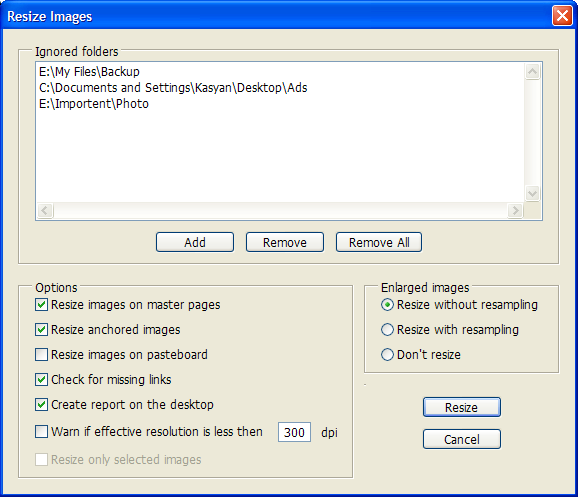This screenshot has height=497, width=578.
Task: Click the dpi value input field
Action: tap(294, 432)
